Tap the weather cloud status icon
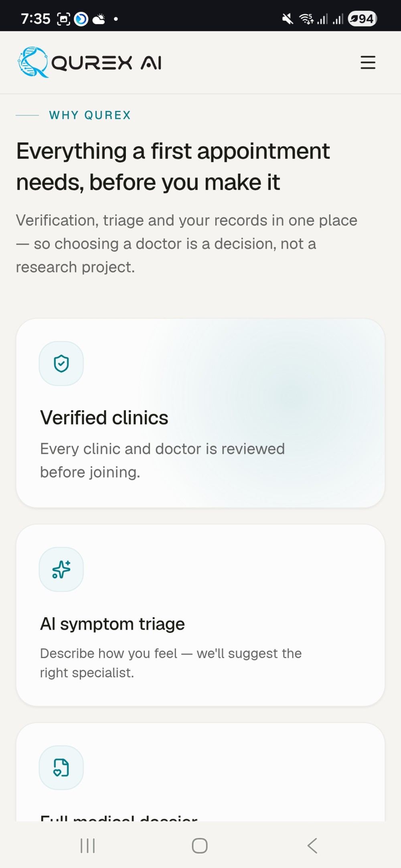This screenshot has width=401, height=868. [x=99, y=19]
